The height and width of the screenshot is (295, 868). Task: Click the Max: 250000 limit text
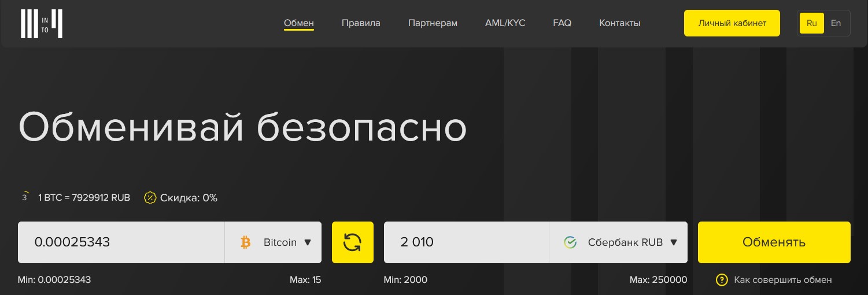click(x=659, y=280)
